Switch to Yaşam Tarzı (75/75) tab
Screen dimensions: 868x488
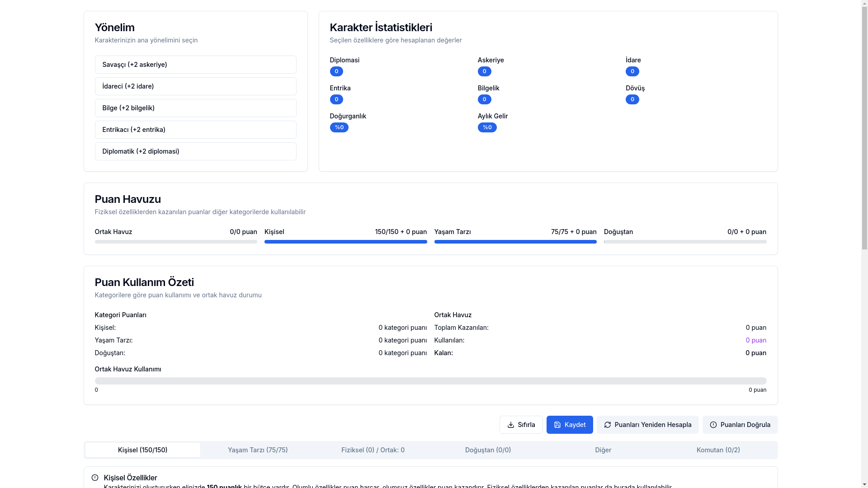(x=258, y=450)
